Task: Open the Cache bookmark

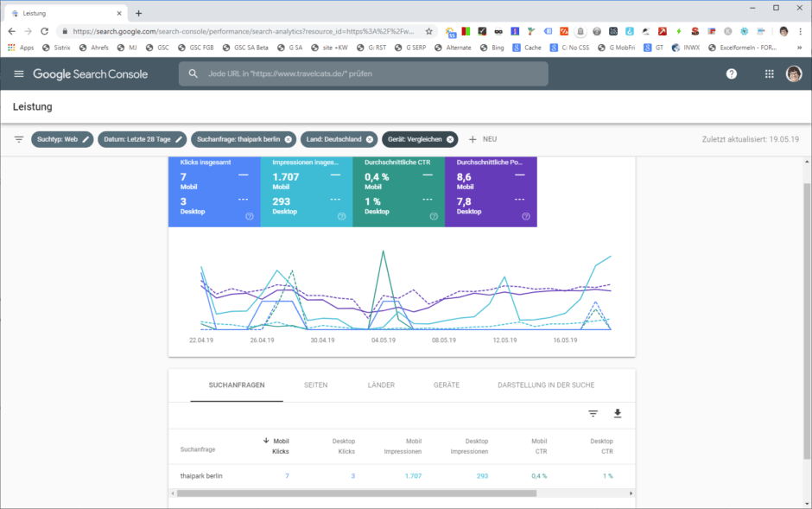Action: (x=527, y=48)
